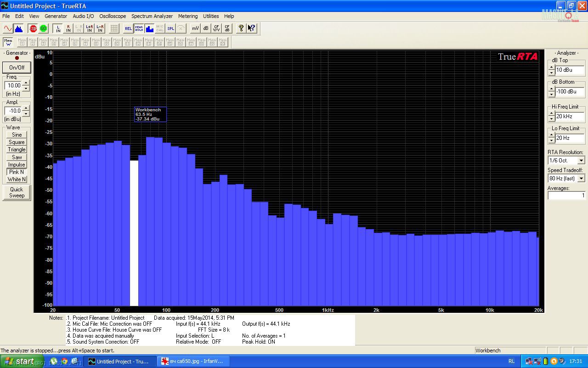Click the Mem W workbench memory button
588x368 pixels.
[x=8, y=42]
